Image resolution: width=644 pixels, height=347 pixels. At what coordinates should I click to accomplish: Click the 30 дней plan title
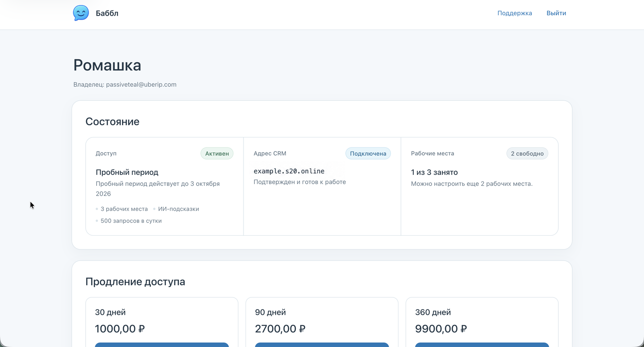[110, 312]
